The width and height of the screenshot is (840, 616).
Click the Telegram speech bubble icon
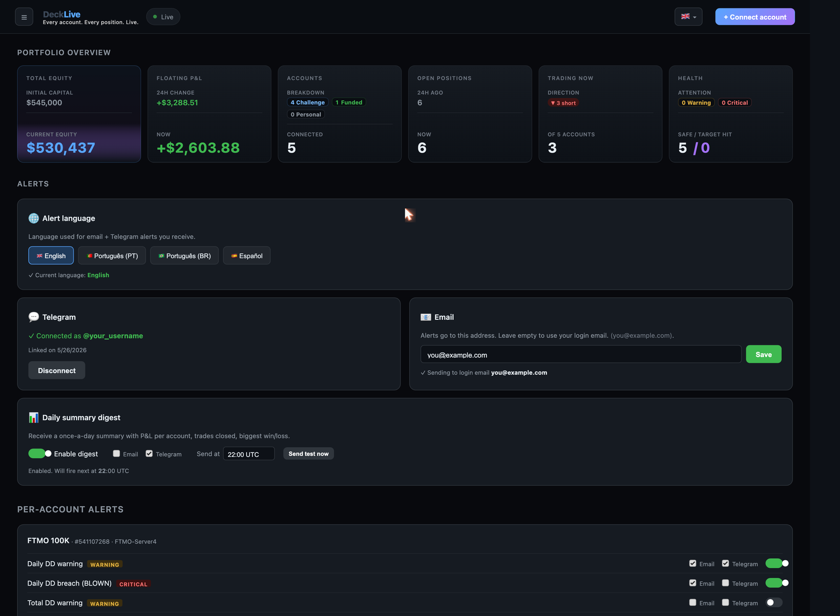coord(34,317)
